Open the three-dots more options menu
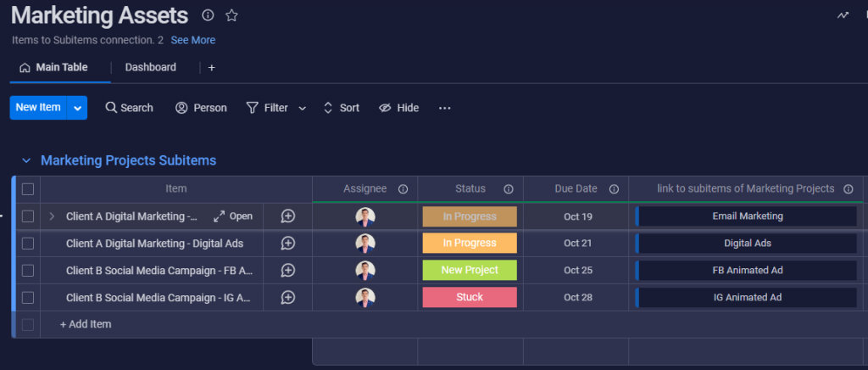The height and width of the screenshot is (370, 868). tap(444, 108)
